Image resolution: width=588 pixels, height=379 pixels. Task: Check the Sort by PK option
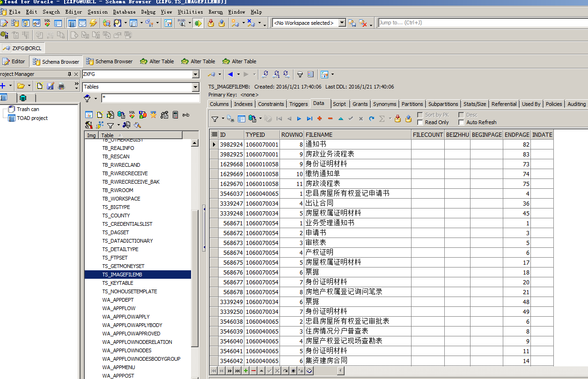(420, 114)
